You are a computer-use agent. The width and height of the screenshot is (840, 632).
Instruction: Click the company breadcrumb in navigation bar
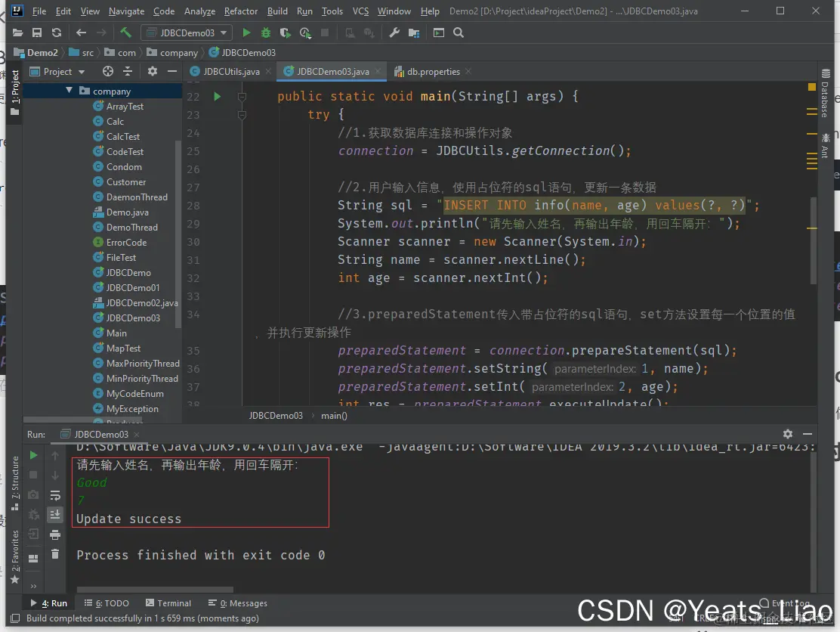pyautogui.click(x=172, y=52)
